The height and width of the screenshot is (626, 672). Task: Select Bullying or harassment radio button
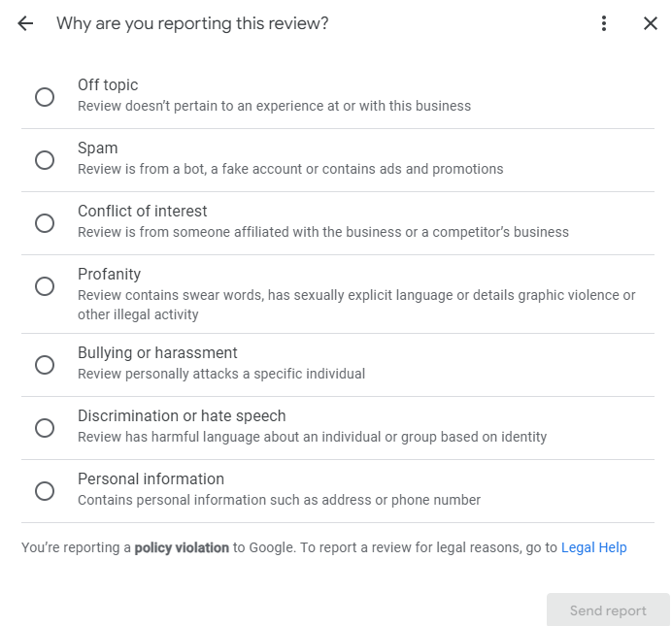(x=45, y=365)
